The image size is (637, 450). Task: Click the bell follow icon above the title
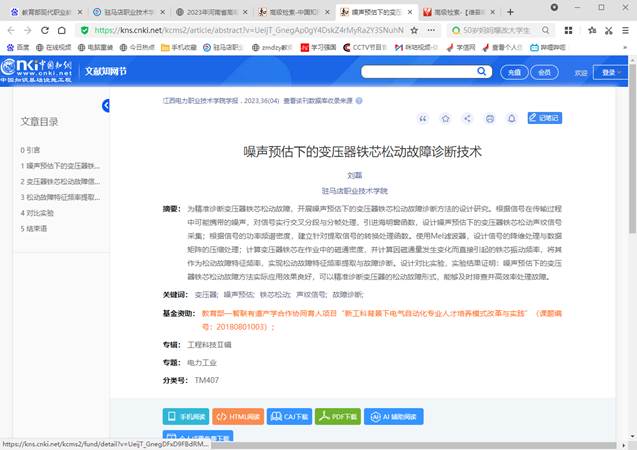[511, 119]
